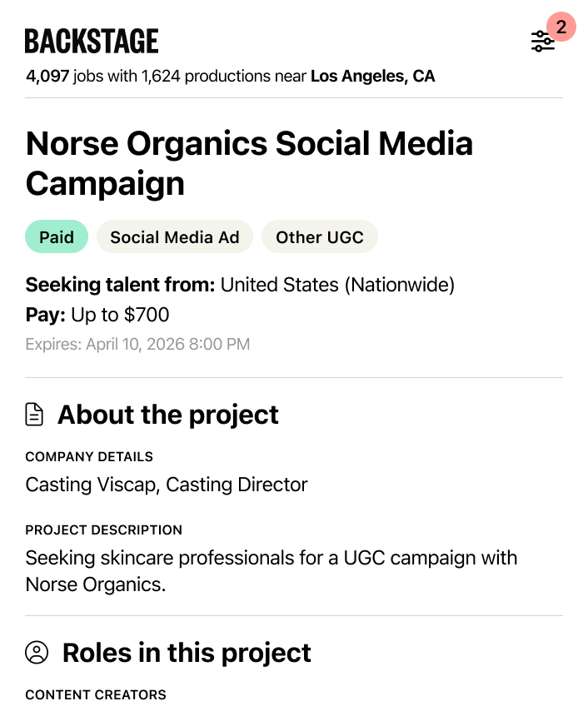Click the Seeking talent from United States line
The image size is (588, 716).
click(x=240, y=286)
